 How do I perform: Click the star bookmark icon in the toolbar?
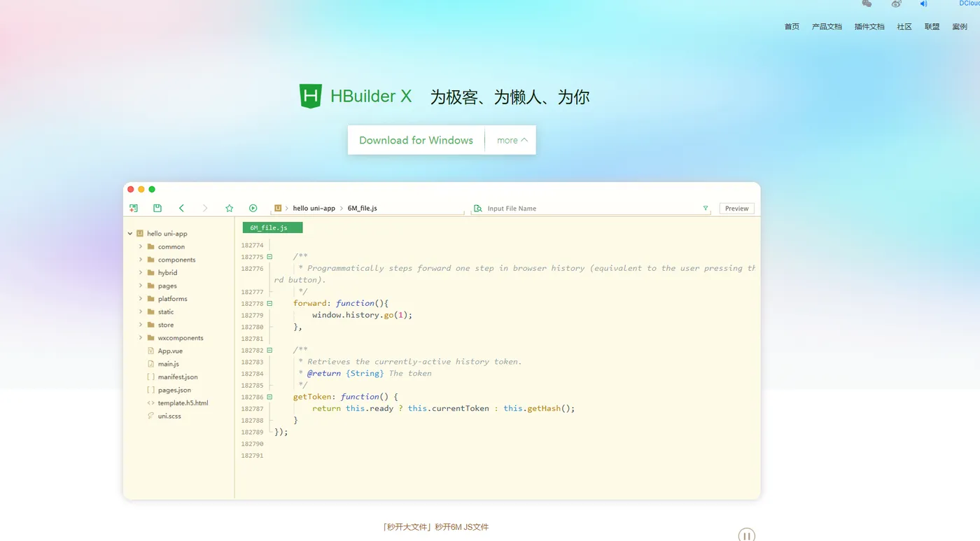click(229, 208)
